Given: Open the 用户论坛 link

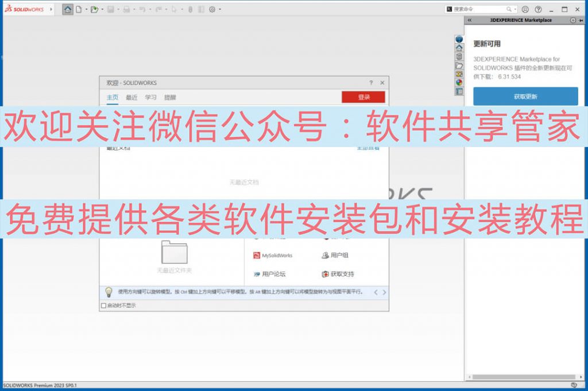Looking at the screenshot, I should [270, 274].
